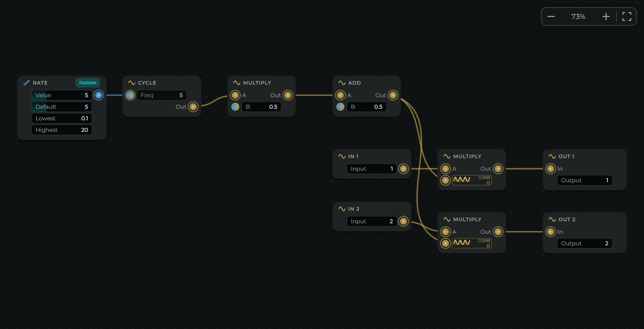Image resolution: width=644 pixels, height=329 pixels.
Task: Click the 73% zoom level readout
Action: [578, 16]
